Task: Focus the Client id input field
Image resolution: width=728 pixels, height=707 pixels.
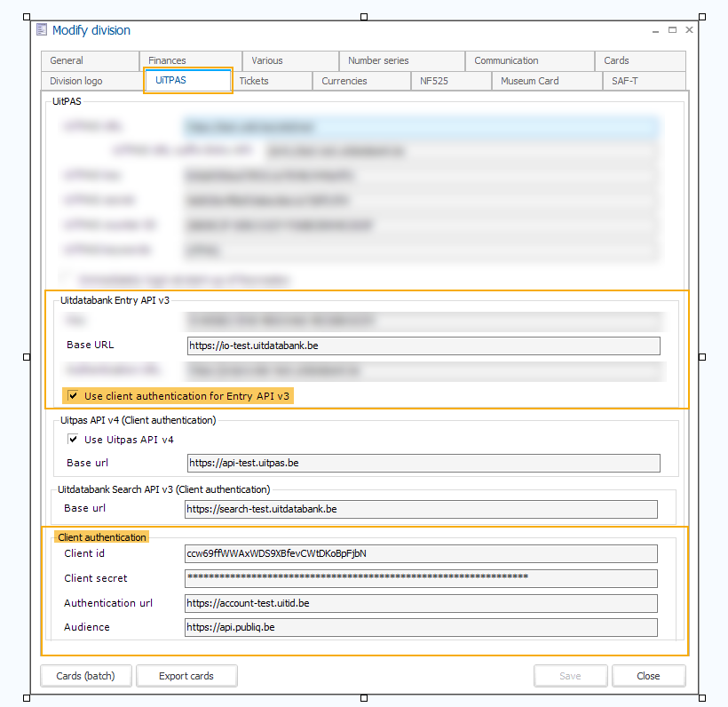Action: point(421,553)
